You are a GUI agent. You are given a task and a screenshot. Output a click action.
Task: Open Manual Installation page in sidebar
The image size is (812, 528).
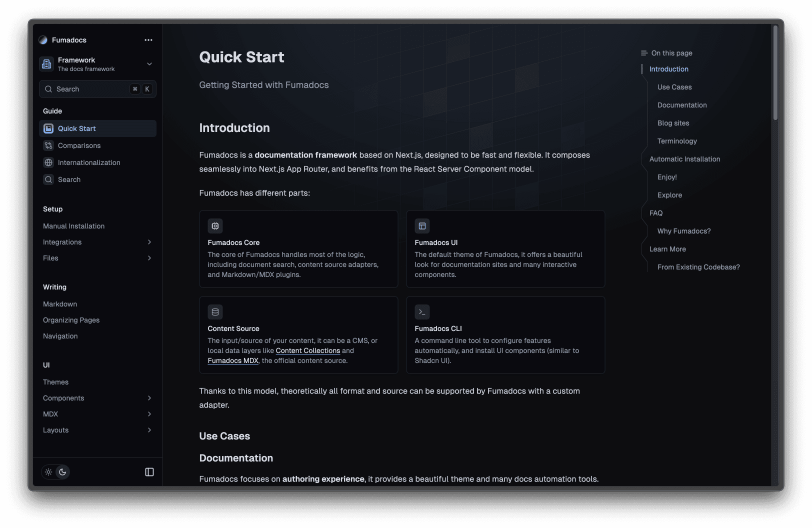[74, 226]
